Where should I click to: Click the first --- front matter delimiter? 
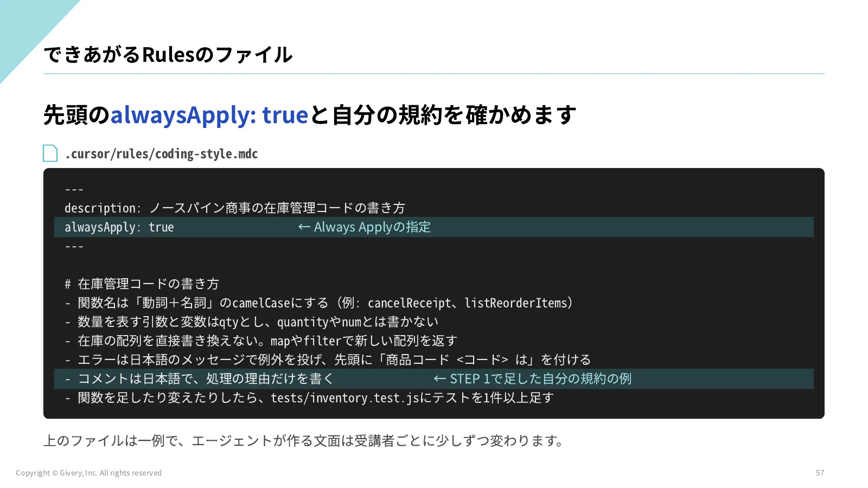tap(74, 190)
